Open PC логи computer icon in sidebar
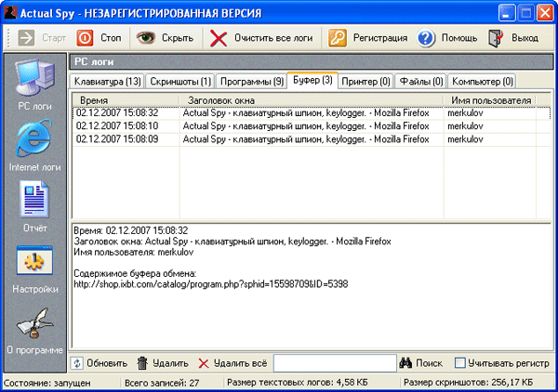The height and width of the screenshot is (392, 558). point(34,77)
